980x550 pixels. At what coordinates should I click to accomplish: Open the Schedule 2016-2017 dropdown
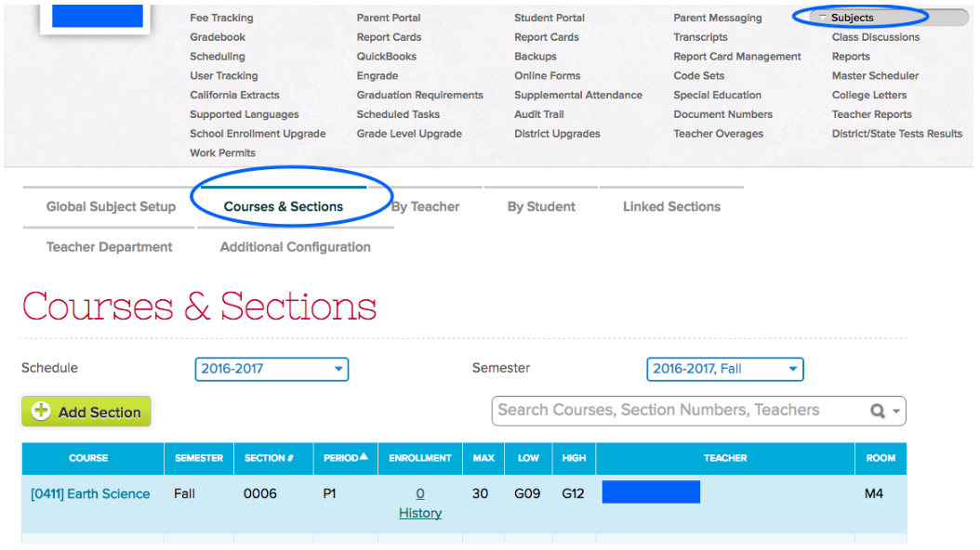coord(271,369)
